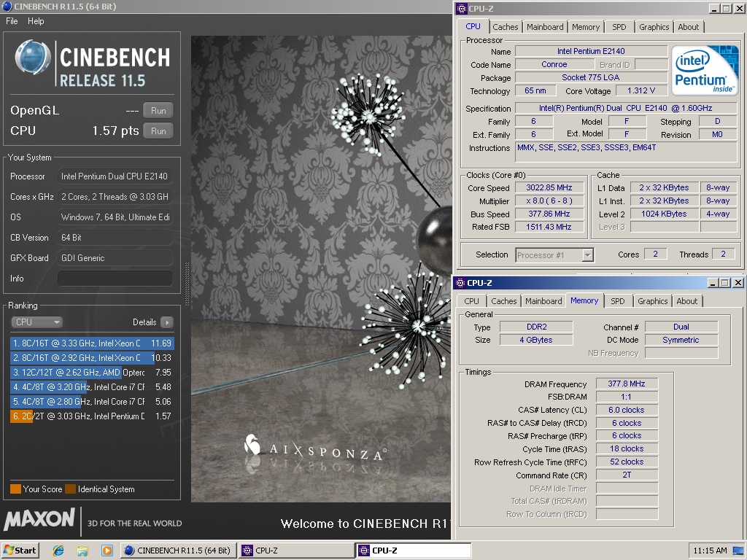Image resolution: width=747 pixels, height=560 pixels.
Task: Click the CAS# Latency 6.0 clocks value
Action: (x=627, y=410)
